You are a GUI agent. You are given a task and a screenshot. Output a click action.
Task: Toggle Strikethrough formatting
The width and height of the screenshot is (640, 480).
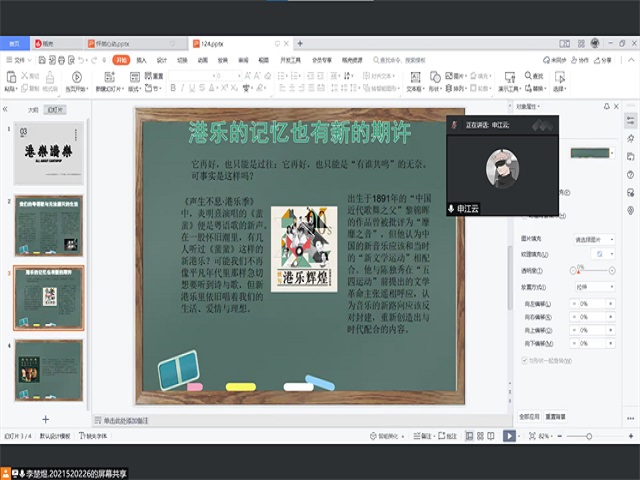pyautogui.click(x=202, y=88)
